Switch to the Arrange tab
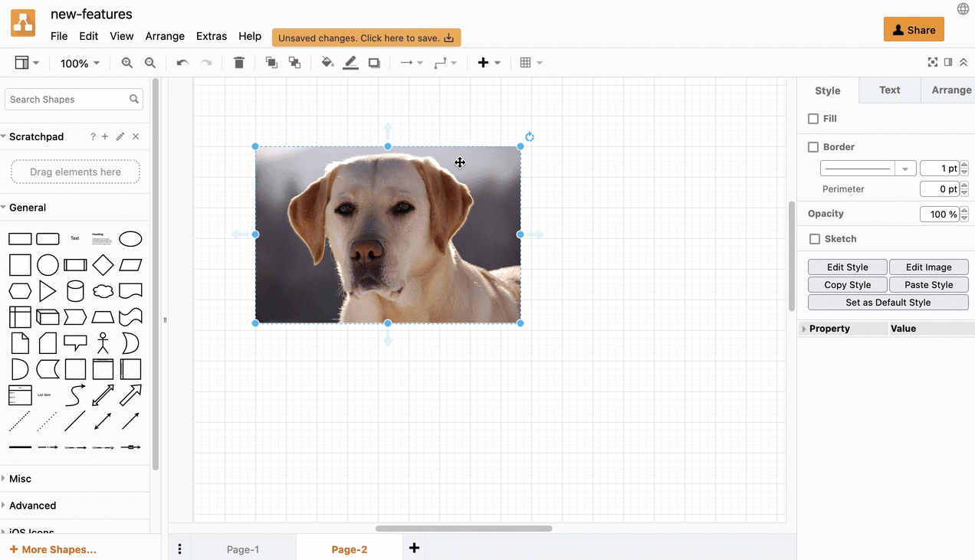Viewport: 975px width, 560px height. click(x=950, y=90)
